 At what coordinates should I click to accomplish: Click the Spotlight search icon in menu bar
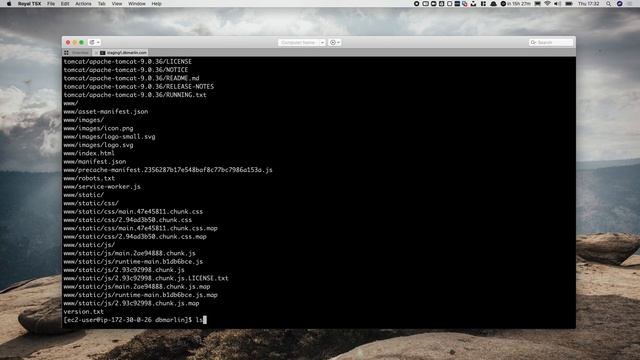(x=608, y=4)
